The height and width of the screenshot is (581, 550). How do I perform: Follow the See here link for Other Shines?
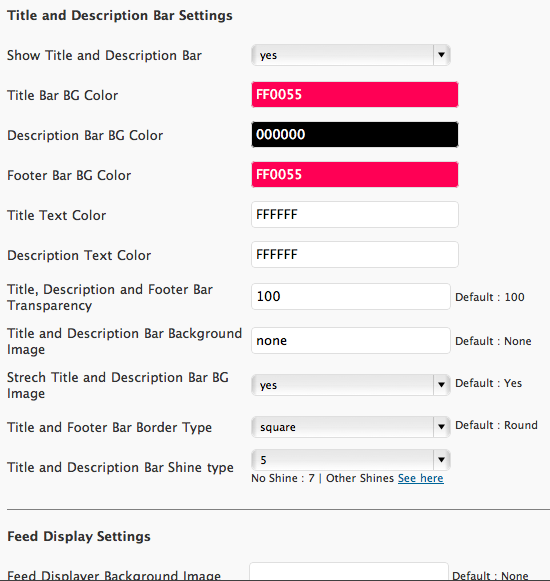tap(421, 478)
